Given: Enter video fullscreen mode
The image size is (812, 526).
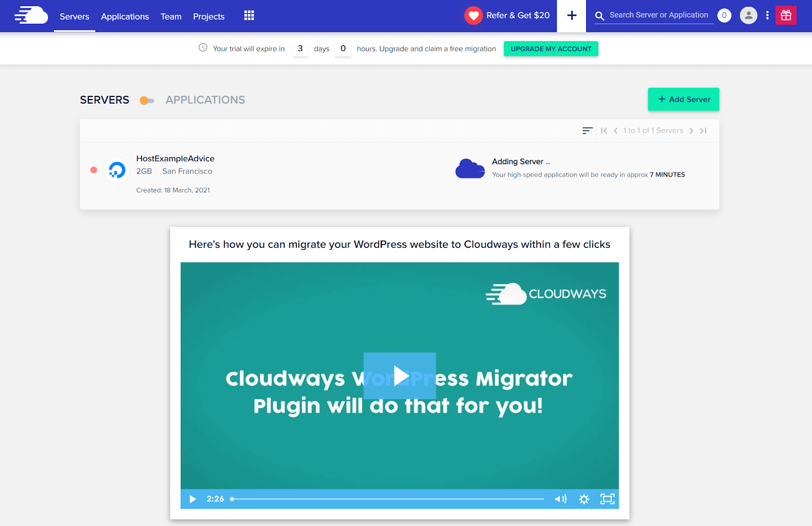Looking at the screenshot, I should [x=607, y=499].
